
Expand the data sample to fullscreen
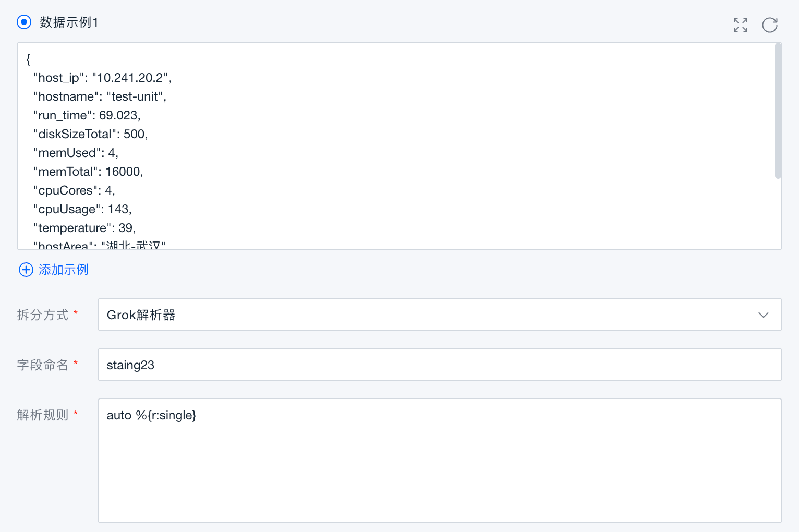740,25
